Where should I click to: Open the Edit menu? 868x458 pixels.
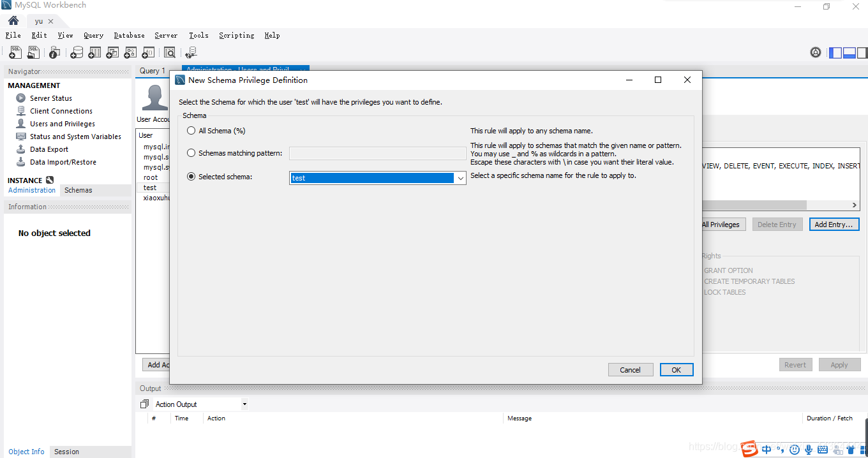[x=39, y=35]
